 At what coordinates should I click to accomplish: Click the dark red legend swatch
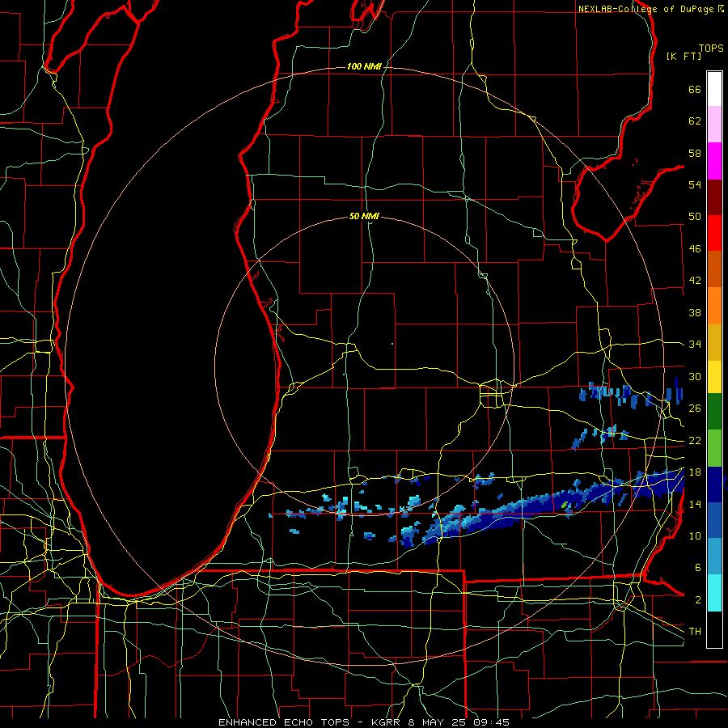click(x=714, y=197)
